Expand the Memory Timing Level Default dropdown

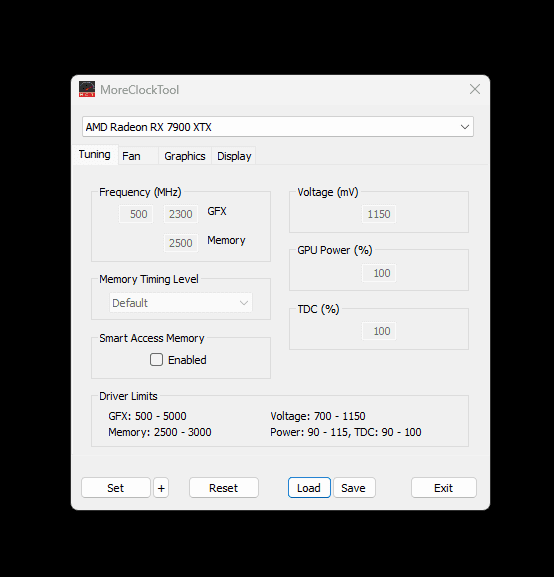click(x=181, y=303)
